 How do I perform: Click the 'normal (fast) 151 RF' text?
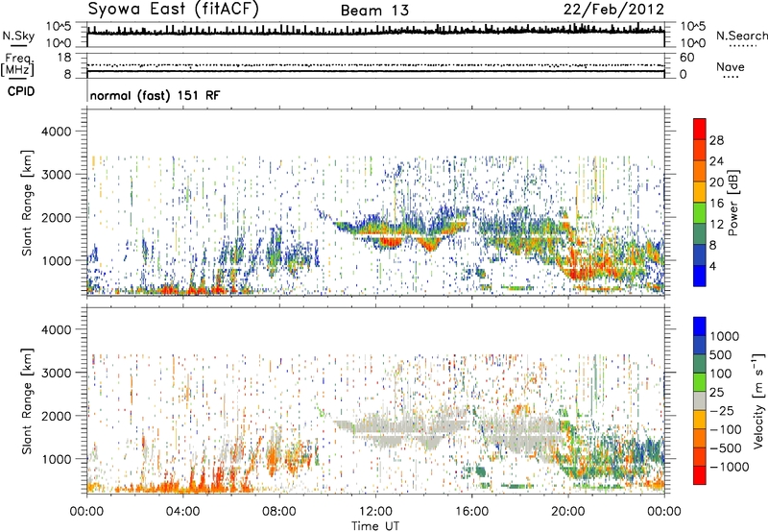point(155,95)
